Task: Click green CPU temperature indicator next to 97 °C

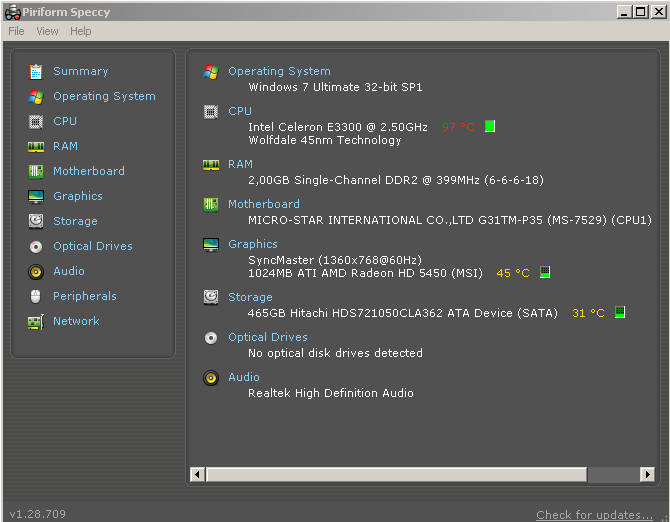Action: pyautogui.click(x=490, y=126)
